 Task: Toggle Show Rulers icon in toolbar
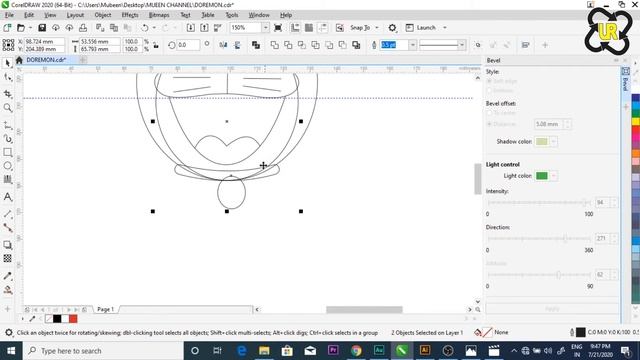click(x=295, y=28)
